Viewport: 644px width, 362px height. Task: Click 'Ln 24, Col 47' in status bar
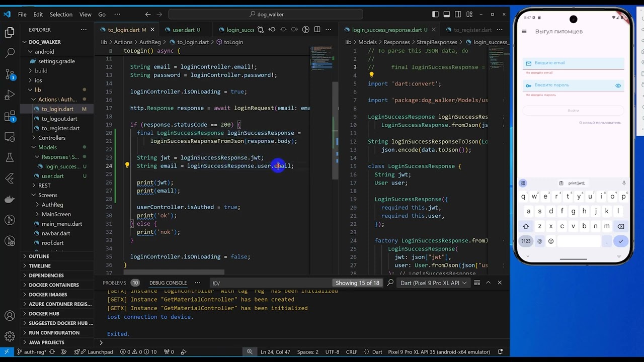275,352
